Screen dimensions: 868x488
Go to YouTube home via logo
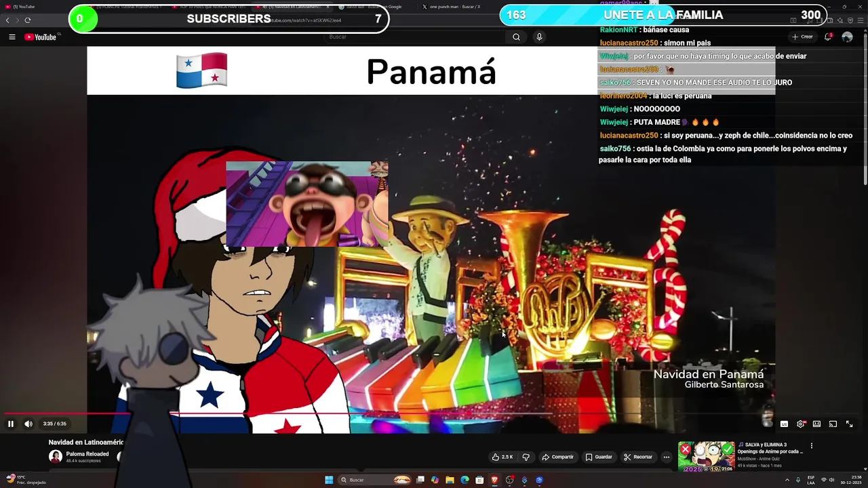42,37
